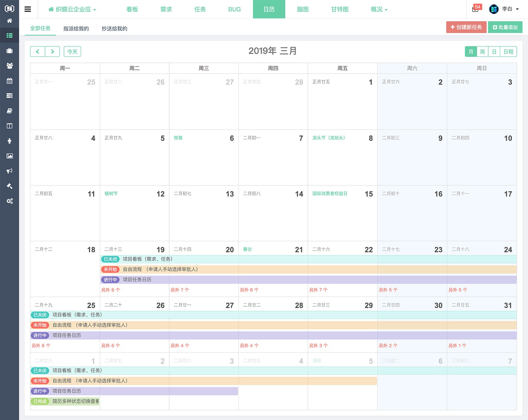Switch to the 需求 tab
The image size is (528, 420).
point(166,9)
